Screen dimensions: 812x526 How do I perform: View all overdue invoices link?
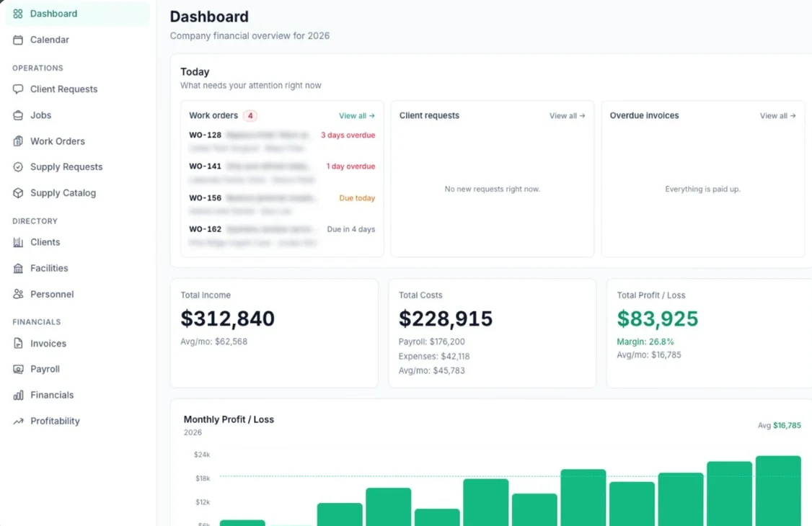click(778, 116)
